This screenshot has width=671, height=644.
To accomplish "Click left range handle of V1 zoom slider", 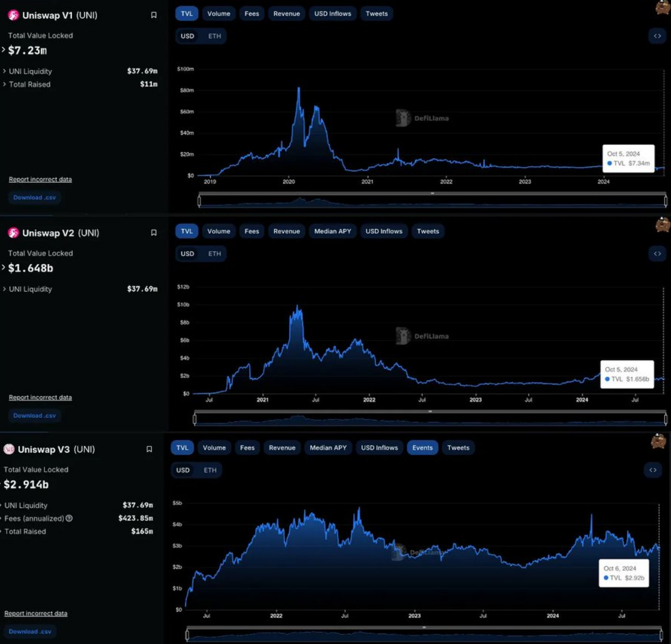I will coord(199,202).
